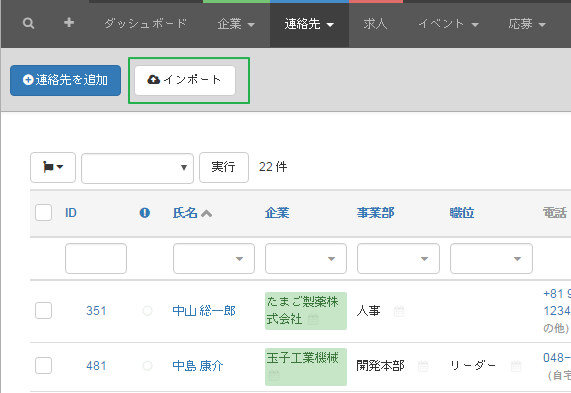Sort by 事業部 column header
The image size is (571, 393).
375,213
